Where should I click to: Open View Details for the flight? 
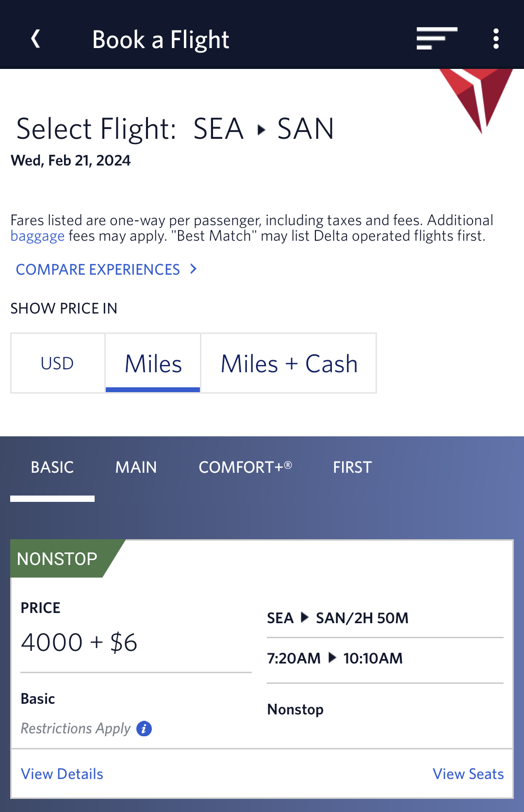62,774
